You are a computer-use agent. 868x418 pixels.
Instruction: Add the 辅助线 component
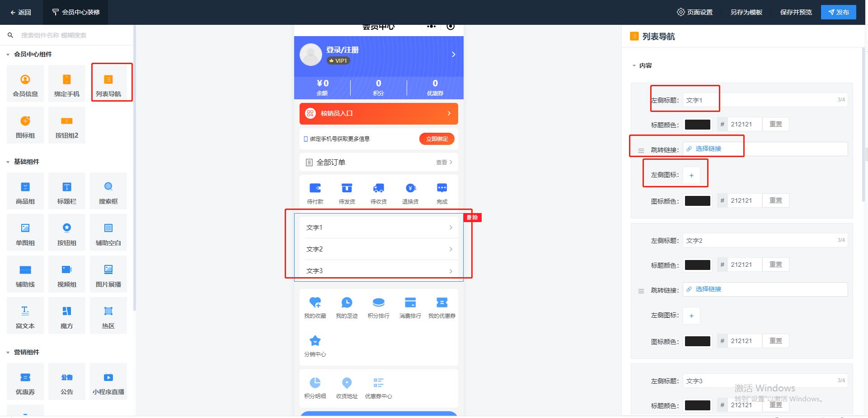pos(25,274)
